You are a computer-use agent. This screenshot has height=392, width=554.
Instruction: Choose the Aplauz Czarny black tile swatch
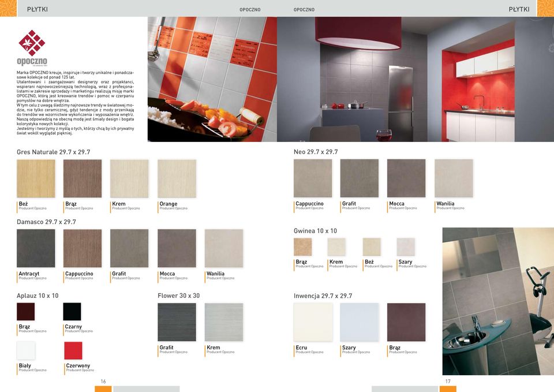pos(72,311)
